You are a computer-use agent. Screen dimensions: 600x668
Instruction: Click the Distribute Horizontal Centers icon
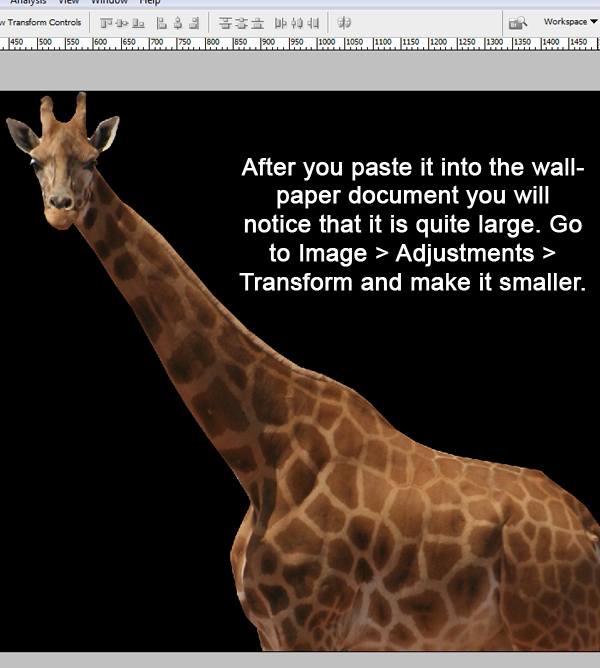297,23
